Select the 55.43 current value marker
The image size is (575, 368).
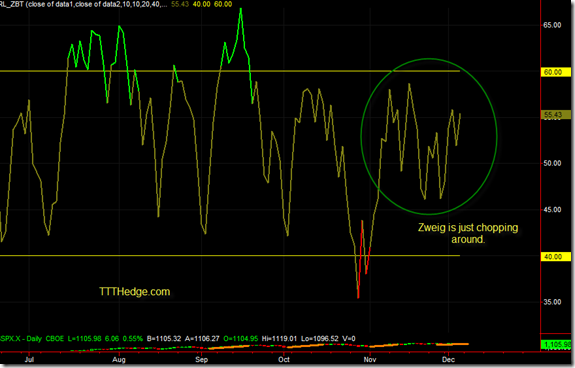(556, 115)
